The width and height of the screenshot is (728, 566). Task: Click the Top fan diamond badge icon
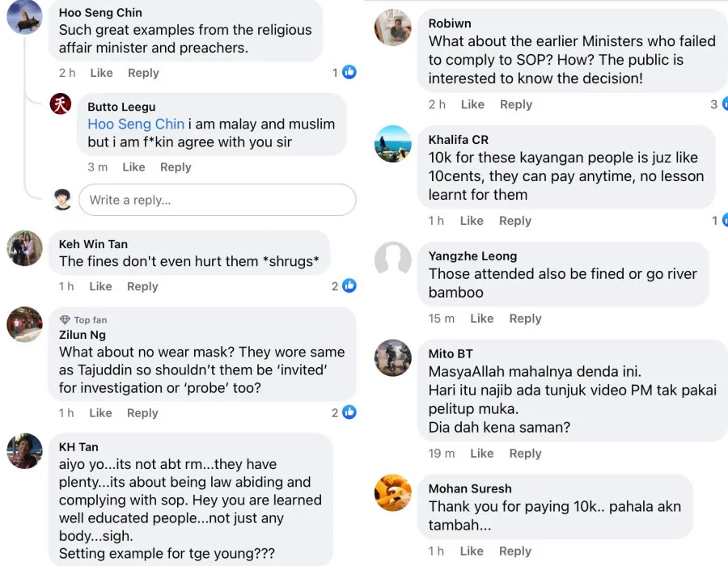(x=65, y=320)
